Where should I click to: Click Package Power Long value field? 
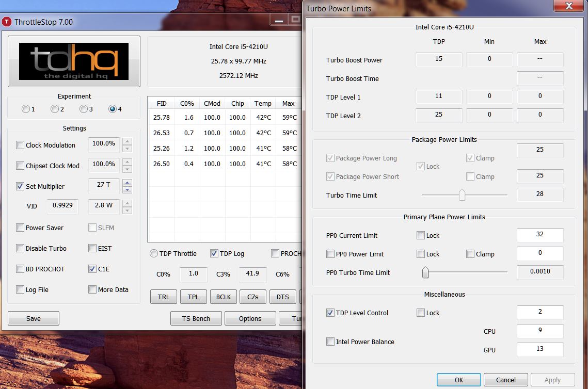click(540, 150)
